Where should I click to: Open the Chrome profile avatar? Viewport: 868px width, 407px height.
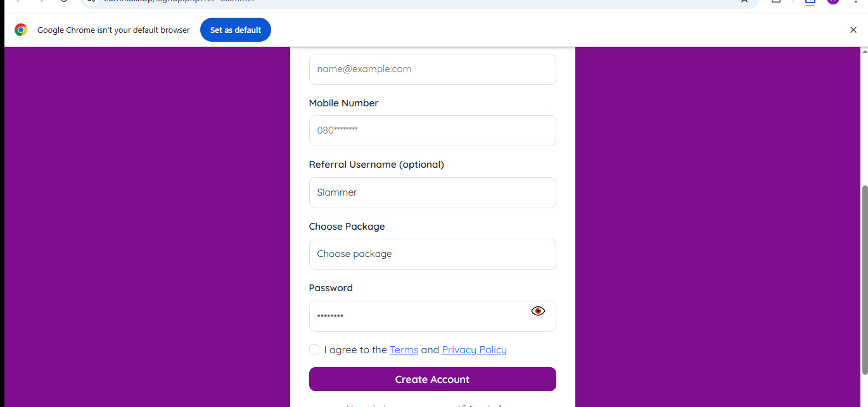pos(833,2)
